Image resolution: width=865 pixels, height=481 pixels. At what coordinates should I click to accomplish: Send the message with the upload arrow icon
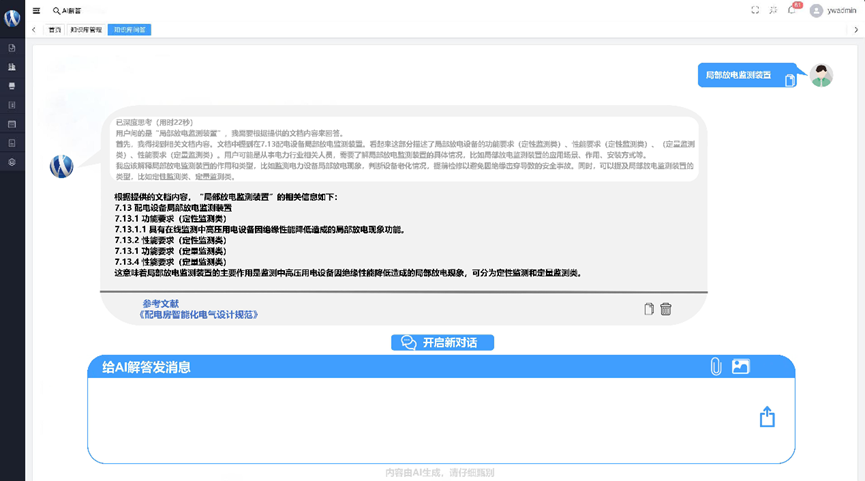767,417
